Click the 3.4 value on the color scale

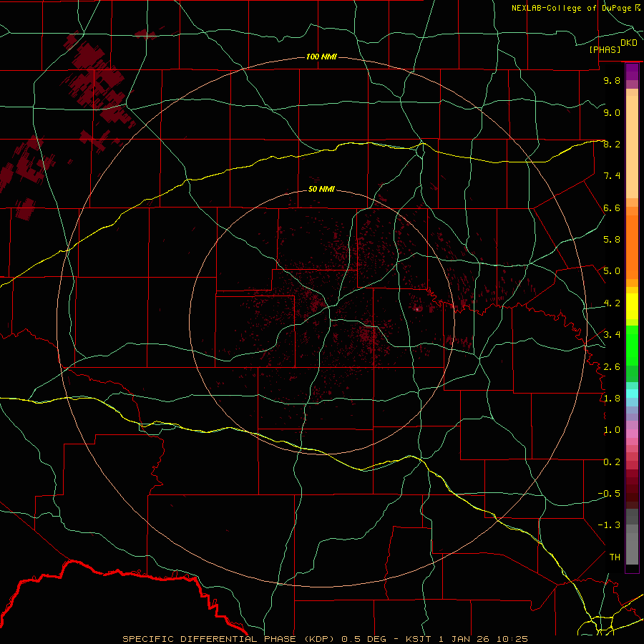(x=612, y=334)
